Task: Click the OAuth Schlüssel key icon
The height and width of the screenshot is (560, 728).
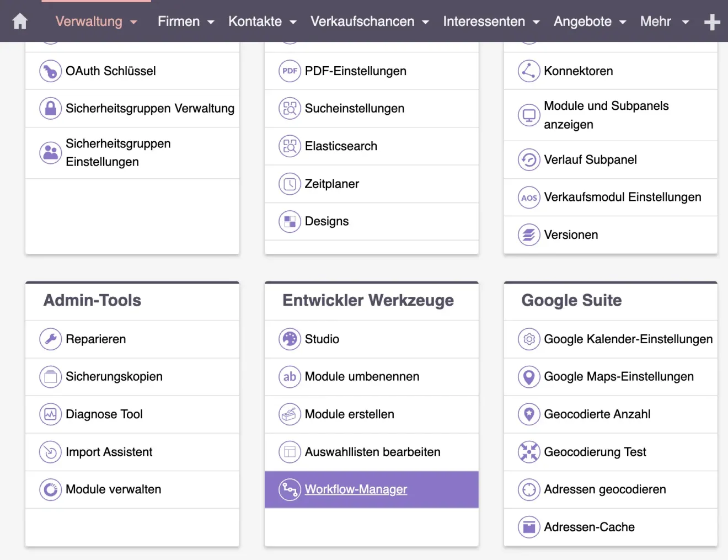Action: coord(50,71)
